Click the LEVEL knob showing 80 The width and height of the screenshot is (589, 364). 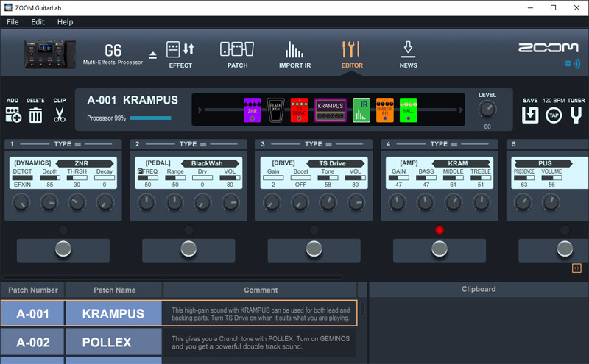tap(487, 109)
